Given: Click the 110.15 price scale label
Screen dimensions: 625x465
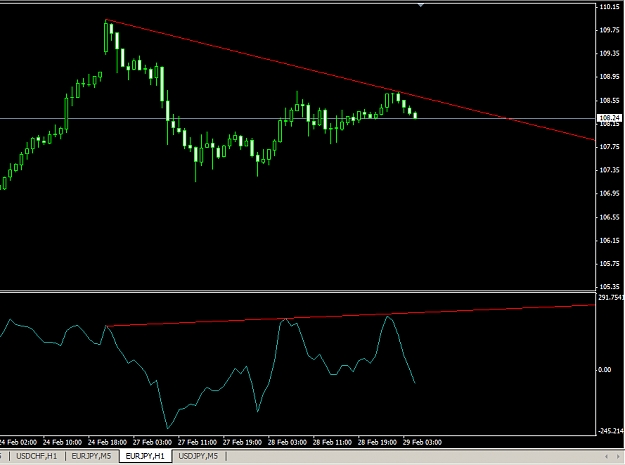Looking at the screenshot, I should 609,7.
